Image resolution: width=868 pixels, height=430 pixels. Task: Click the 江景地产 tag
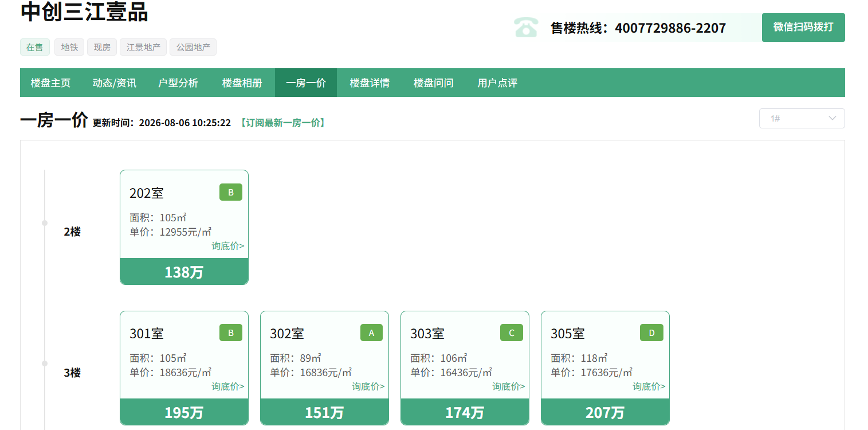143,47
